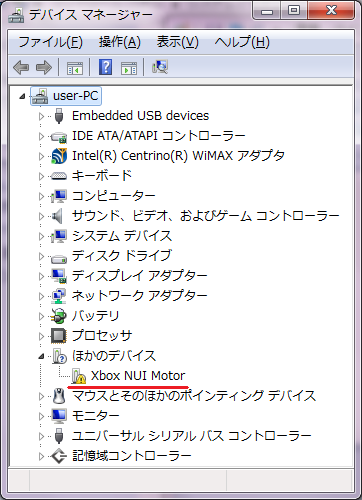362x500 pixels.
Task: Expand the キーボード node
Action: click(41, 176)
